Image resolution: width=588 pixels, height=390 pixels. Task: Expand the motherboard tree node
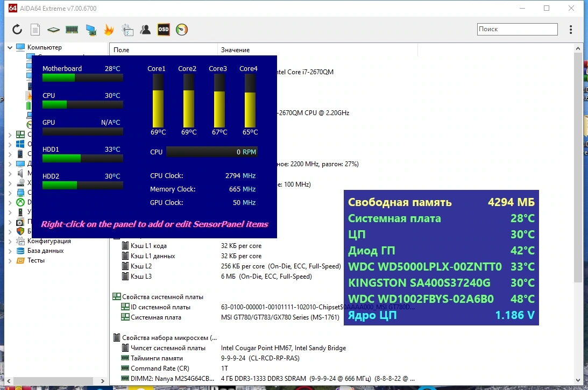[10, 134]
